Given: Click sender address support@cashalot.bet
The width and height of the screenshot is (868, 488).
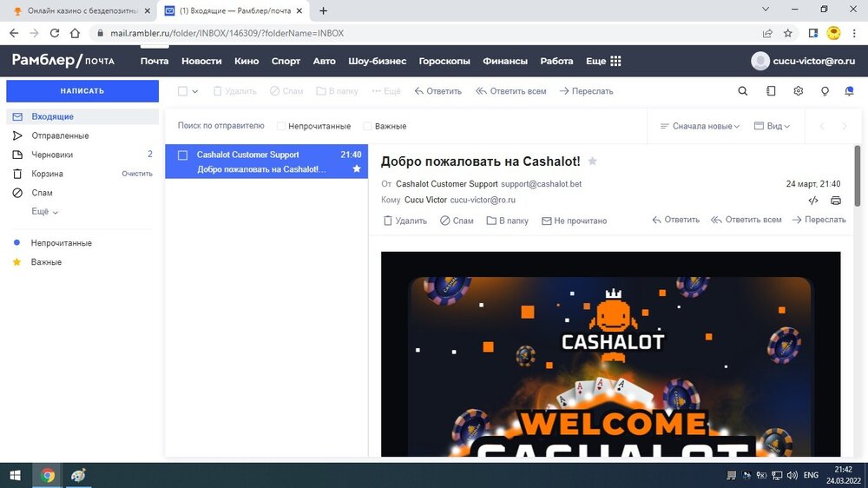Looking at the screenshot, I should pyautogui.click(x=542, y=184).
